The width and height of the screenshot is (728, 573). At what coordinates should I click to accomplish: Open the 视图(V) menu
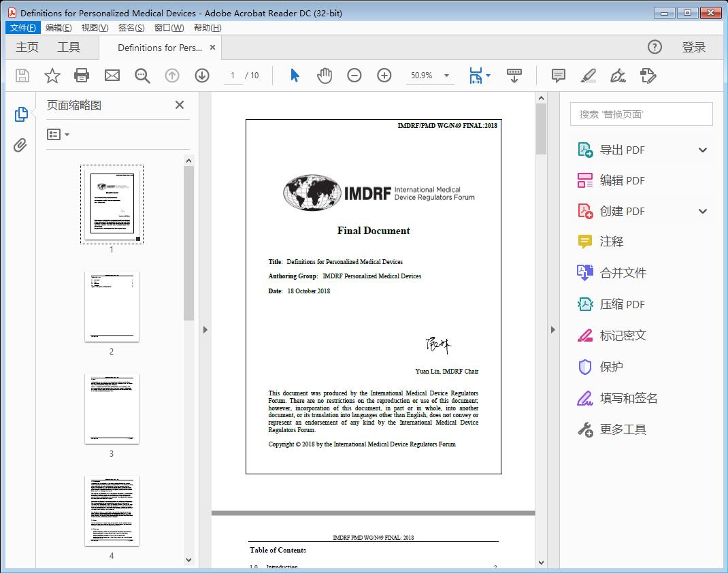(x=95, y=28)
